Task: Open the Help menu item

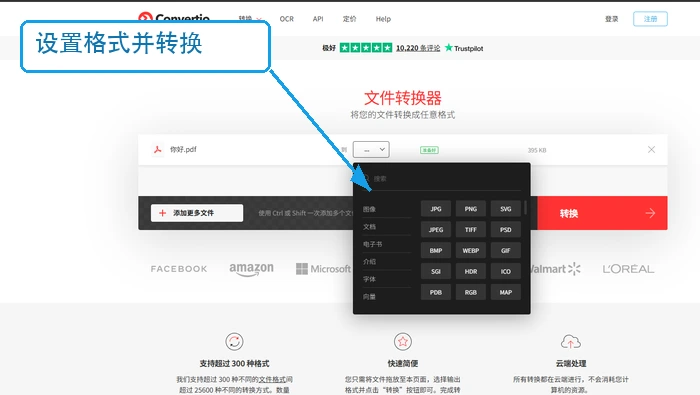Action: pos(383,19)
